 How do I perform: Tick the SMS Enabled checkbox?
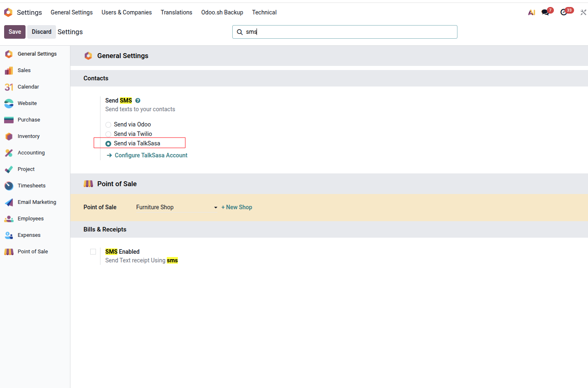pos(93,252)
